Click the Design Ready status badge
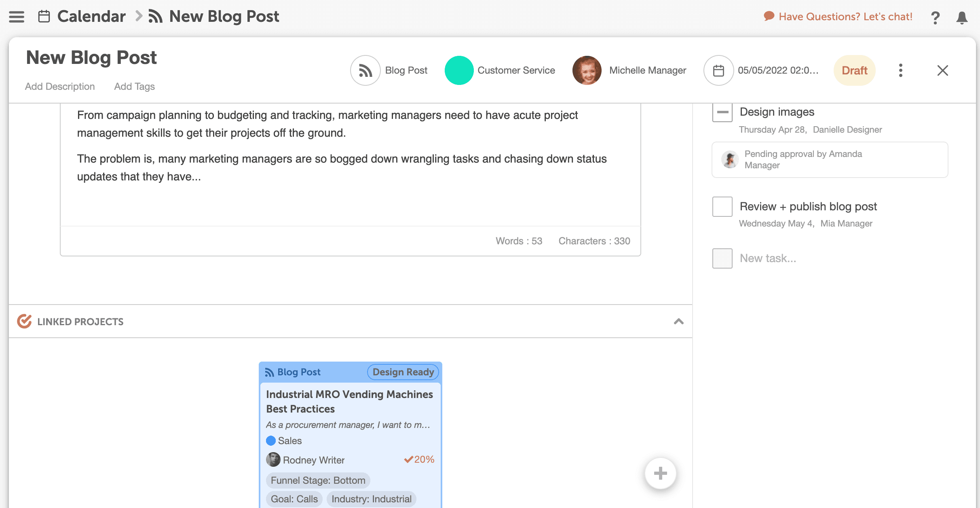This screenshot has height=508, width=980. click(x=403, y=372)
